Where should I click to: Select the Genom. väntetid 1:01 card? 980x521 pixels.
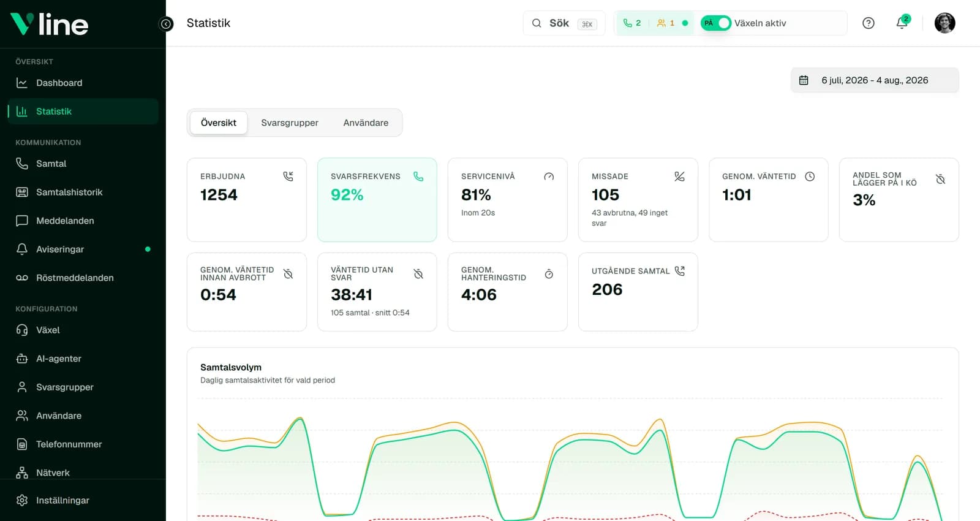(769, 200)
